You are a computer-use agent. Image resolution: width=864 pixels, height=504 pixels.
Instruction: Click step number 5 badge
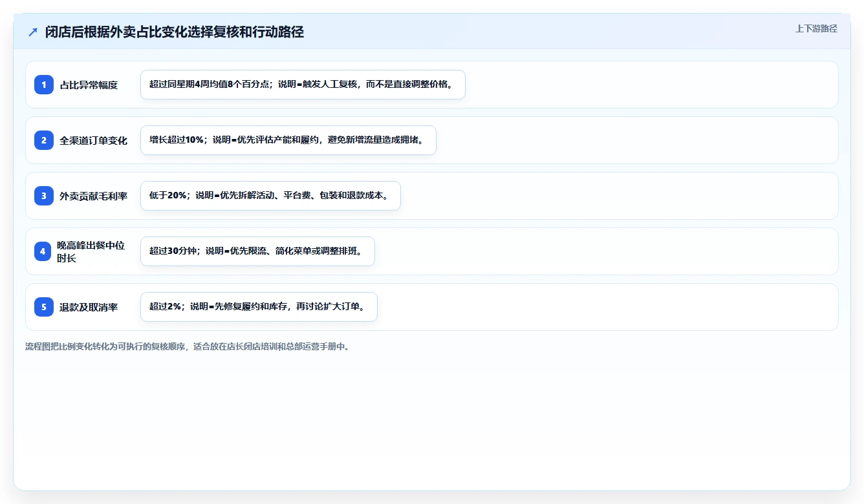[x=44, y=307]
